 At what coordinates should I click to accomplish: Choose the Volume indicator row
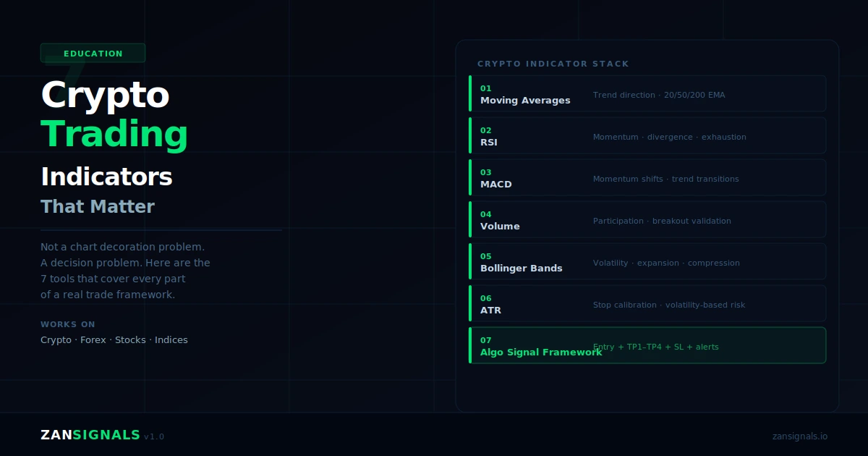[x=647, y=219]
